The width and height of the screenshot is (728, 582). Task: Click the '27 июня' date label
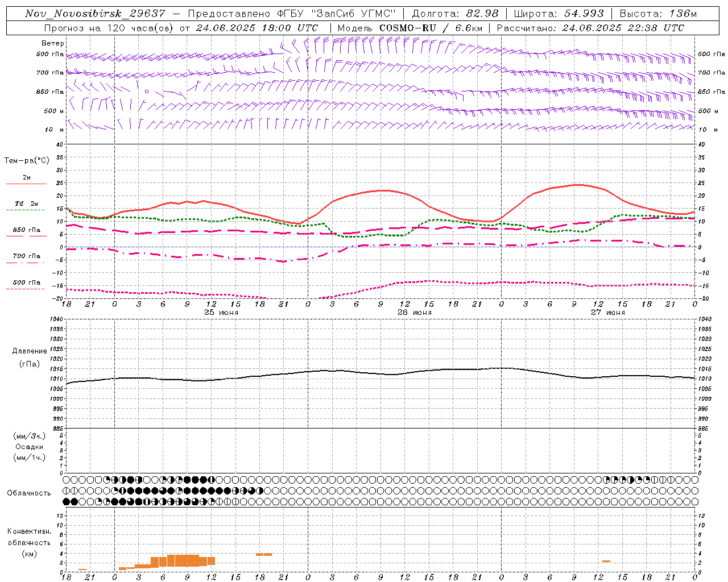608,313
